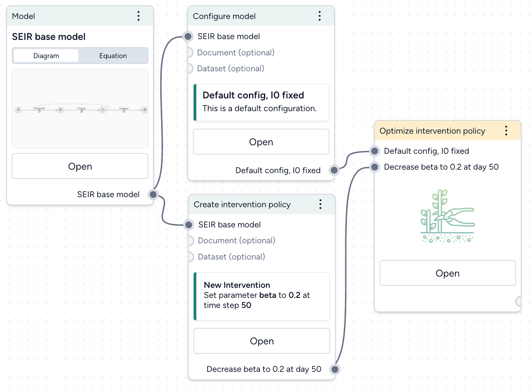
Task: Open the options menu on the Model node
Action: [x=139, y=16]
